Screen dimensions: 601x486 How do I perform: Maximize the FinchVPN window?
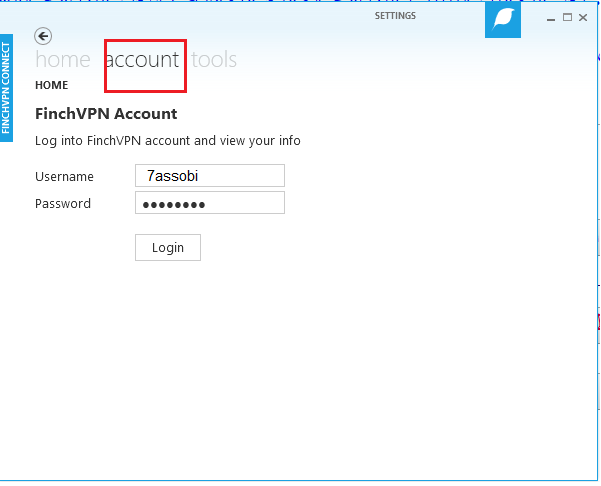(567, 17)
